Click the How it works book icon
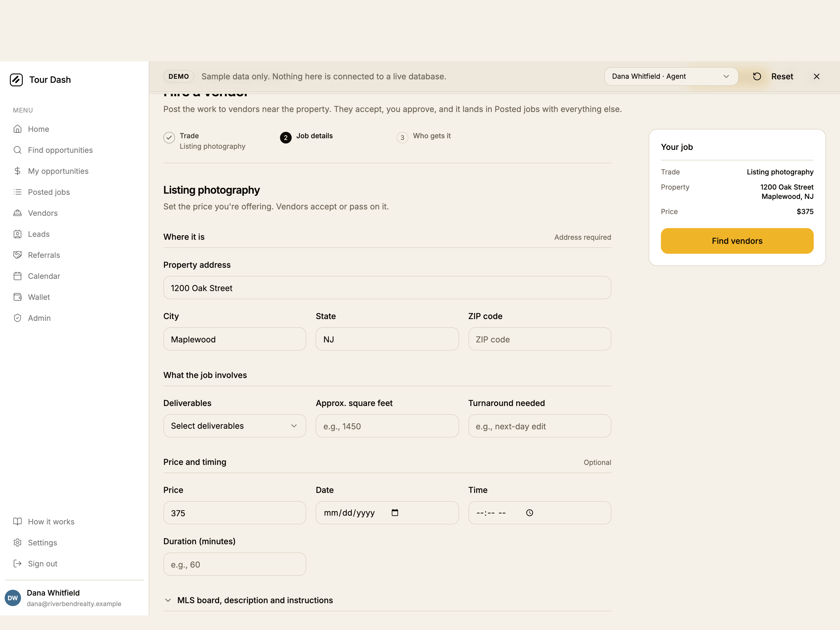The image size is (840, 630). (x=17, y=522)
